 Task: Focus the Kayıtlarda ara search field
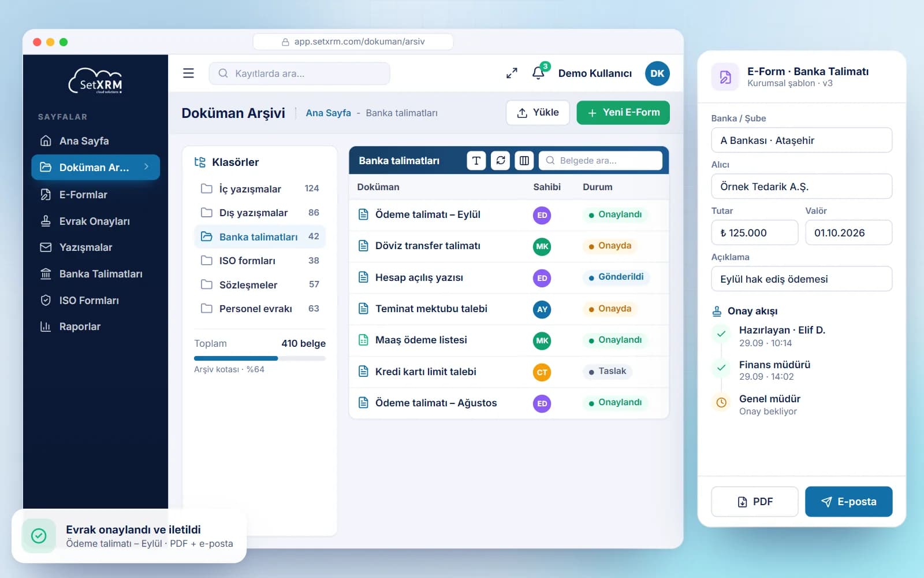point(299,73)
